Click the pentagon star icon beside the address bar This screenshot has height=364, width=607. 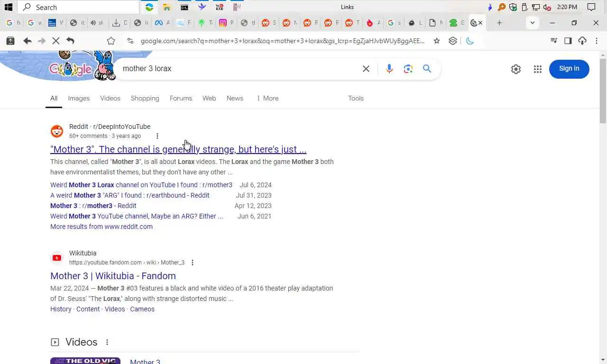point(111,41)
